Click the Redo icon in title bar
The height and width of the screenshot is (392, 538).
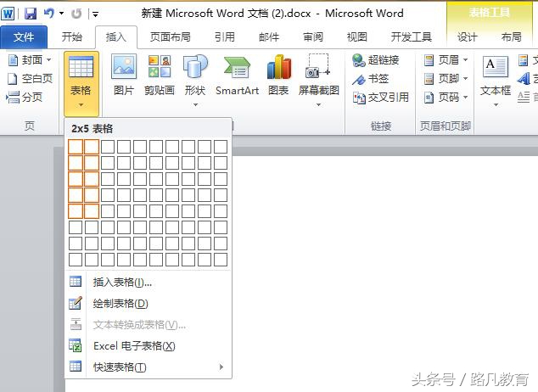tap(76, 14)
